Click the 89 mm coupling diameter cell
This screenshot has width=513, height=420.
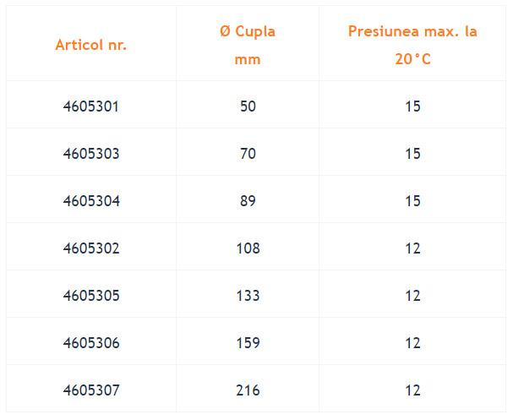click(248, 201)
